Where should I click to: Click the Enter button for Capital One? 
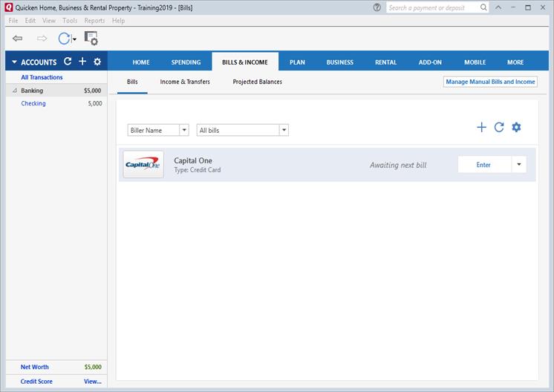tap(483, 165)
